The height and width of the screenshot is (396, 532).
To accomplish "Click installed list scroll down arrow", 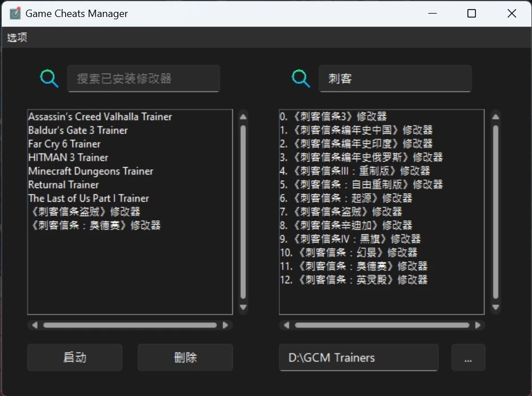I will 243,308.
